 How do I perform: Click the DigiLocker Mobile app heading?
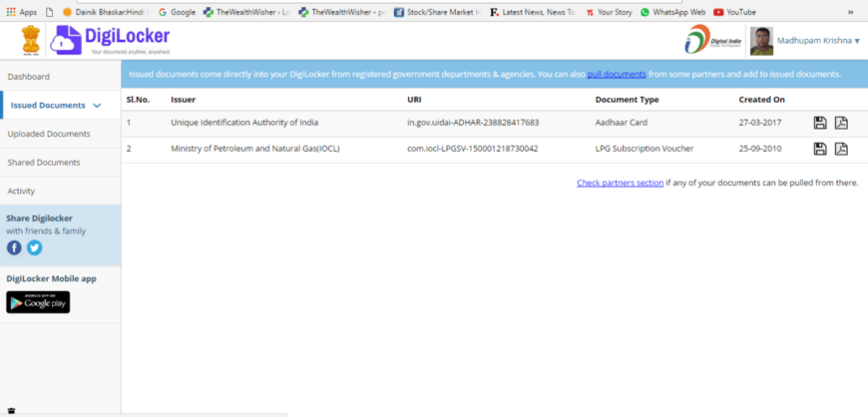click(x=52, y=278)
